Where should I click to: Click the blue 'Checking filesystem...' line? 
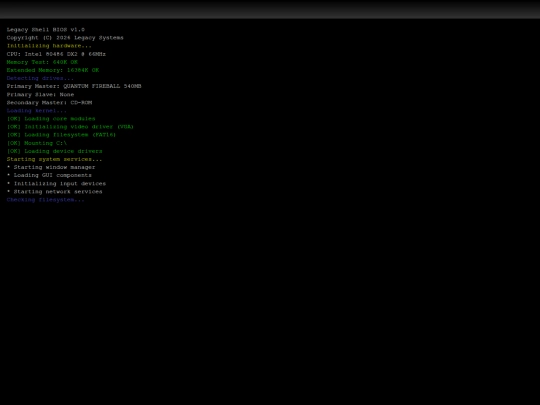[x=45, y=200]
